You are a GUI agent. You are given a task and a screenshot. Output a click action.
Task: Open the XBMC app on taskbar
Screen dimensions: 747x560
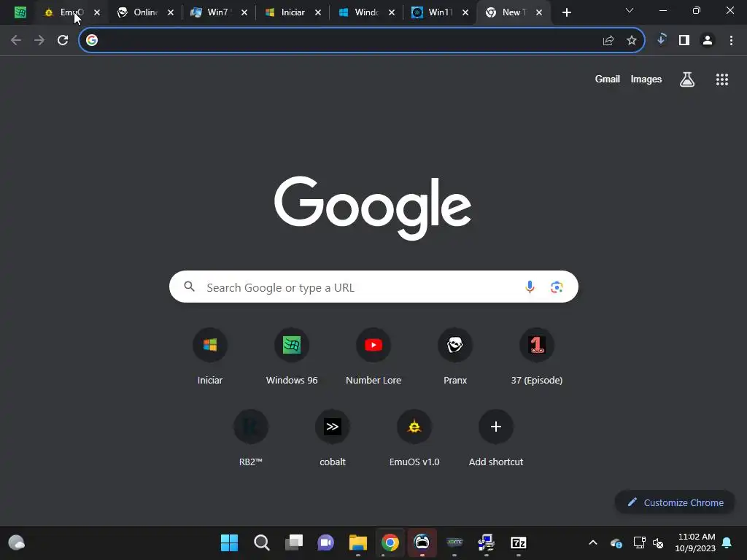[454, 542]
